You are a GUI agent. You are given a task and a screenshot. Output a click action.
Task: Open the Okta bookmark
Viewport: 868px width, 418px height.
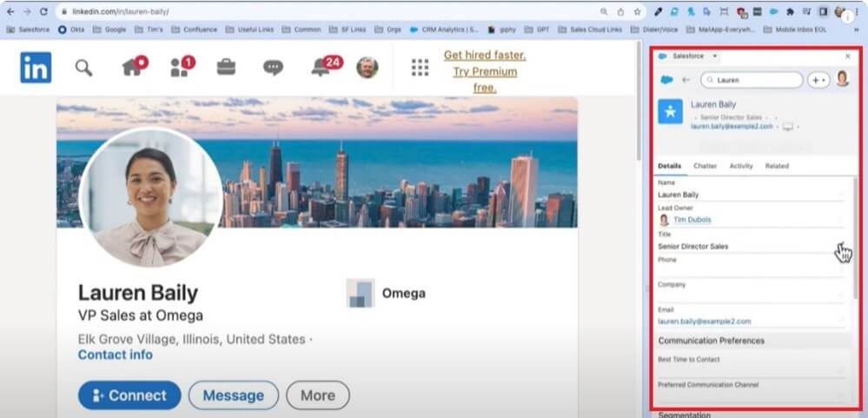tap(71, 30)
